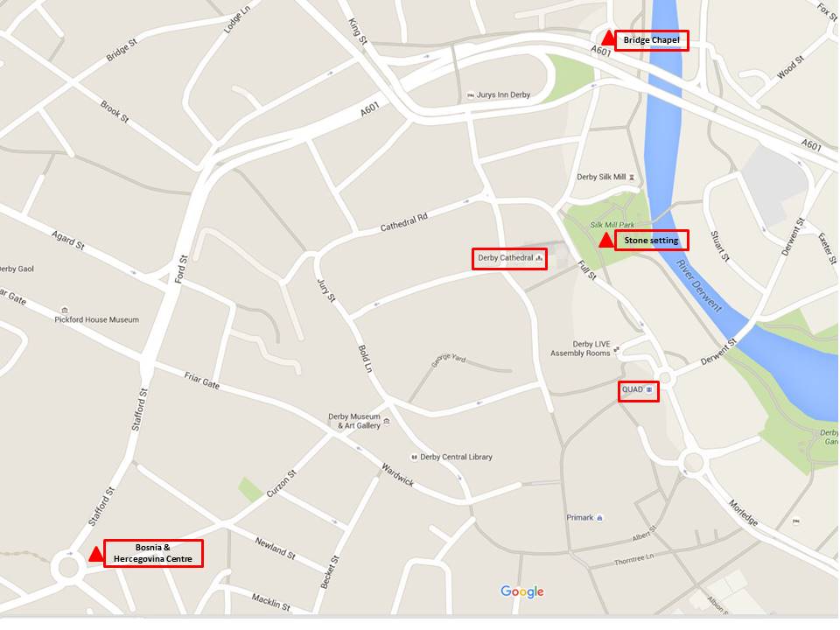Click the Silk Mill Park label
840x630 pixels.
tap(612, 225)
